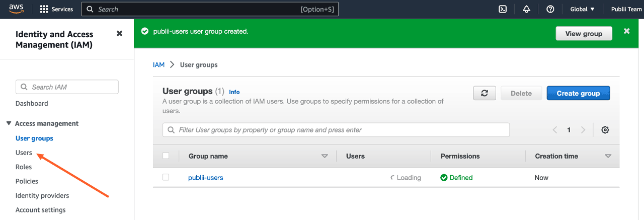Click page number 1 in pagination

coord(569,130)
